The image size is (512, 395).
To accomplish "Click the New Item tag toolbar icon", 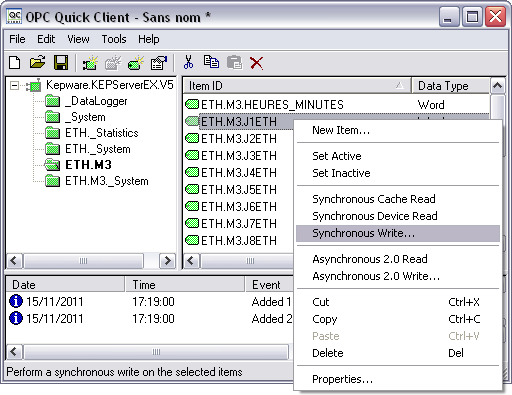I will click(136, 63).
